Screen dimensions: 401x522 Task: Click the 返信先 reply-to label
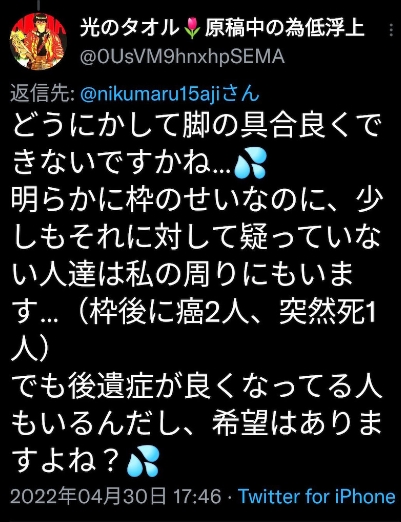(x=43, y=94)
